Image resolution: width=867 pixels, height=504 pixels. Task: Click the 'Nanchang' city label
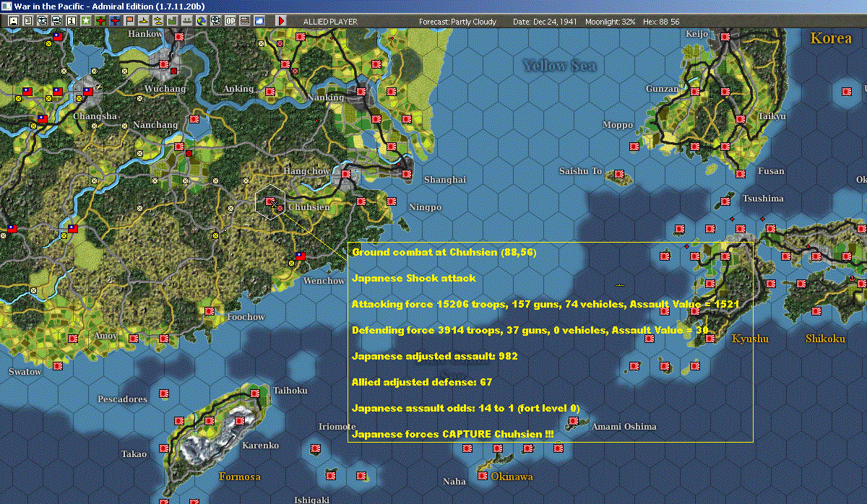(155, 125)
